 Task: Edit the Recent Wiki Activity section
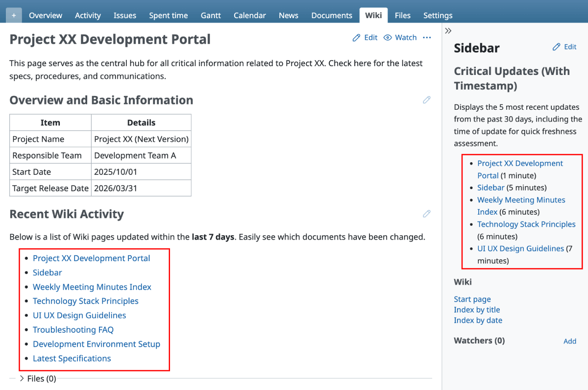tap(426, 214)
